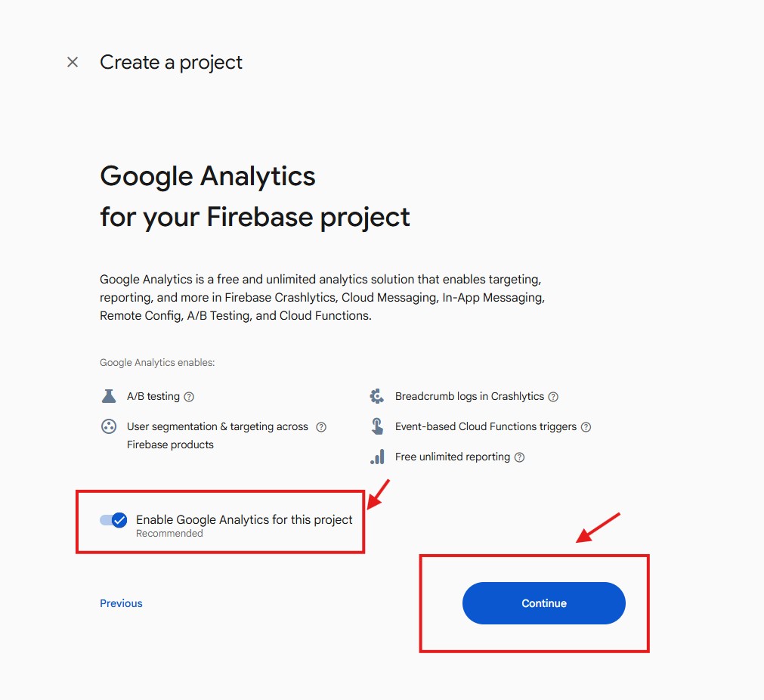Click the Breadcrumb logs gear icon

377,396
